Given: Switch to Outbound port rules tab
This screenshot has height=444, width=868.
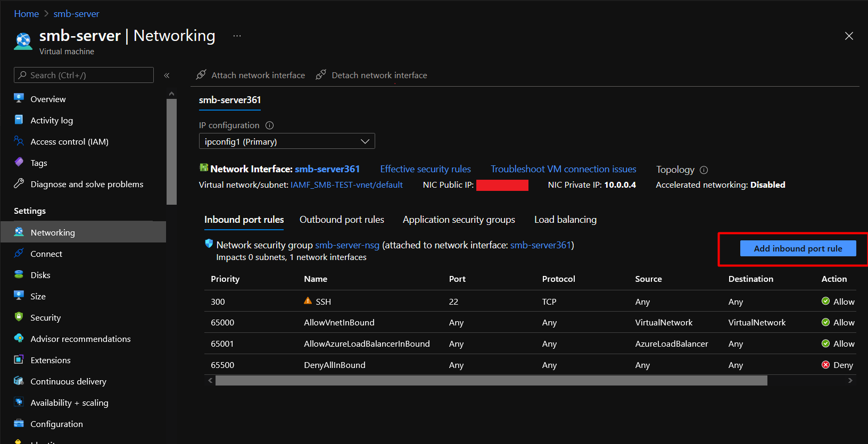Looking at the screenshot, I should coord(342,220).
